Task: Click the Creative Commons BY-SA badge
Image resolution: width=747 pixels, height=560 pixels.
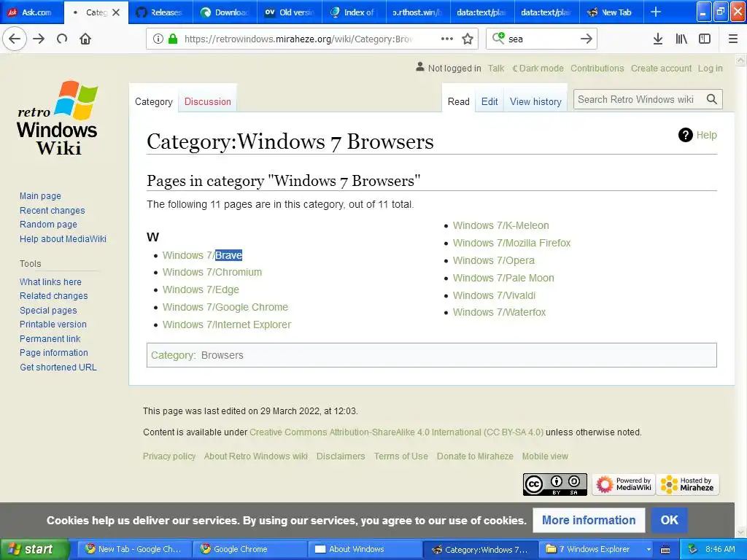Action: tap(555, 484)
